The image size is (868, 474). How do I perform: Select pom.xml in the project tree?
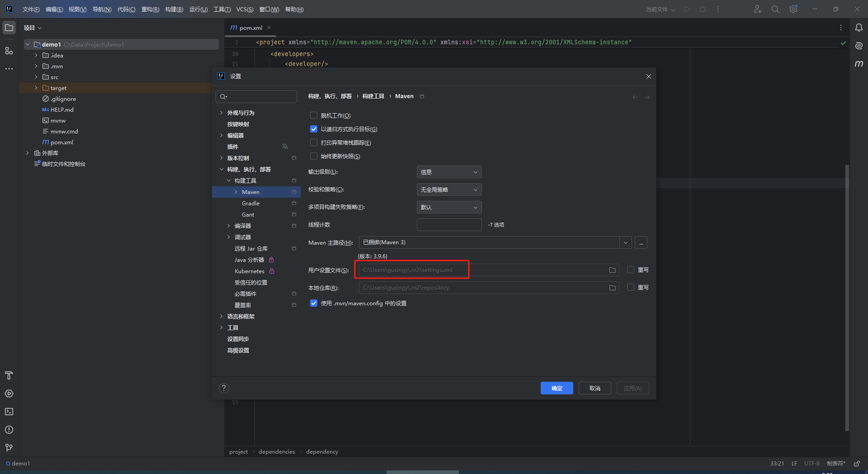pyautogui.click(x=62, y=142)
